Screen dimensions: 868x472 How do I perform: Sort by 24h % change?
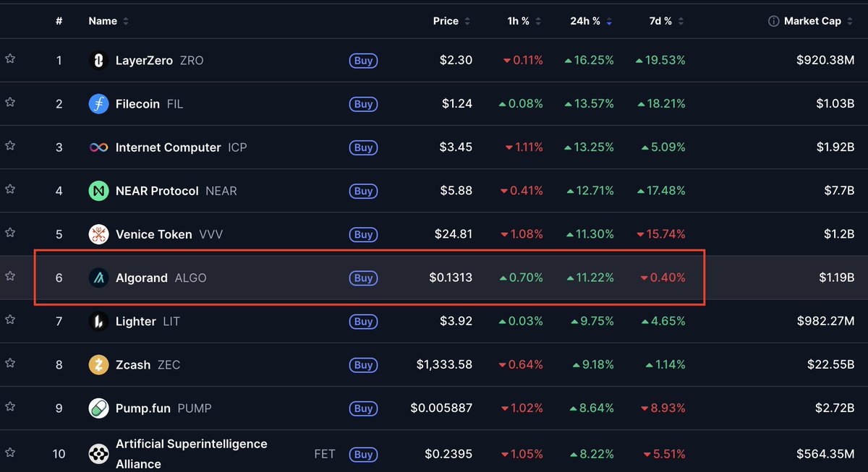tap(592, 21)
